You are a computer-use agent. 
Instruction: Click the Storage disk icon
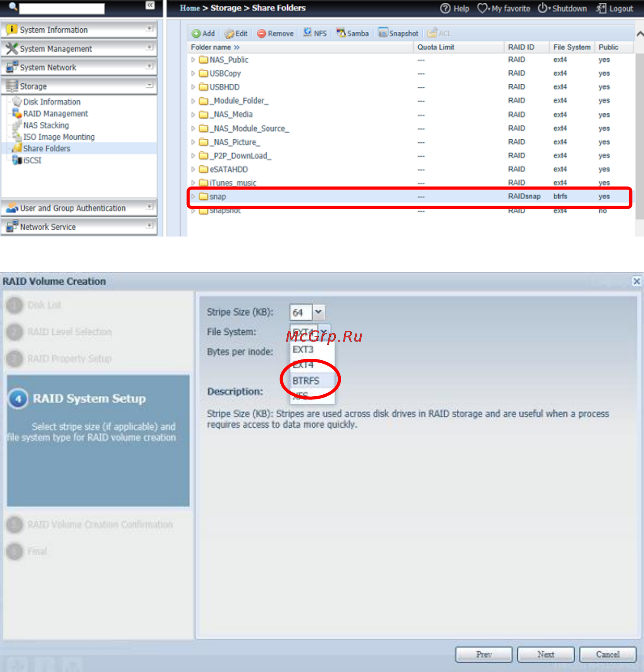point(12,86)
